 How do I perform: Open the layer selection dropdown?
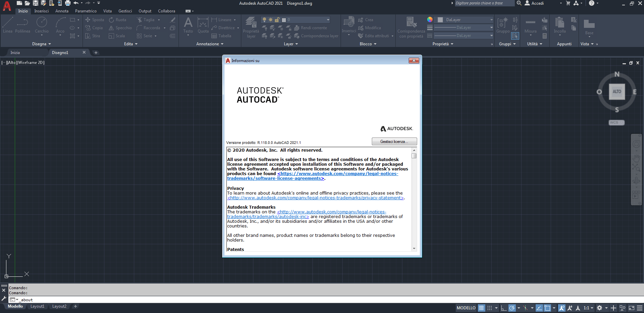tap(295, 20)
